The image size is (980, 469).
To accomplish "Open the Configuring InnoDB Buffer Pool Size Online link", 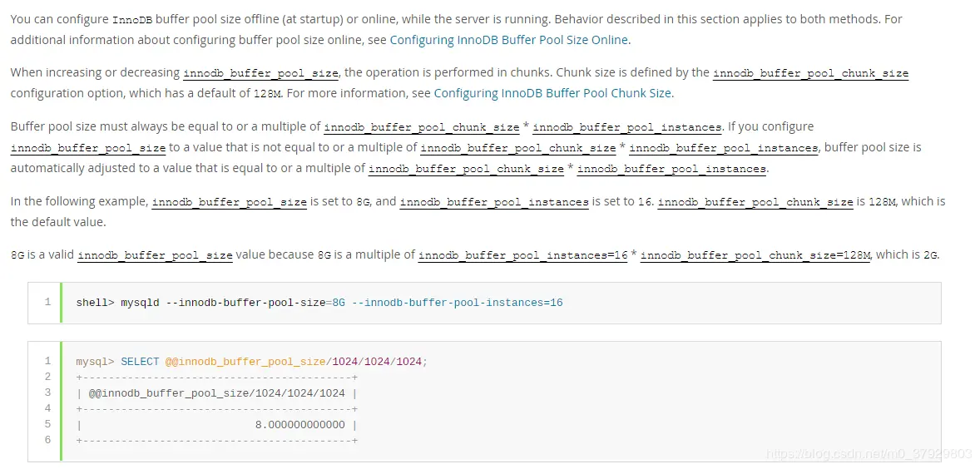I will coord(509,39).
